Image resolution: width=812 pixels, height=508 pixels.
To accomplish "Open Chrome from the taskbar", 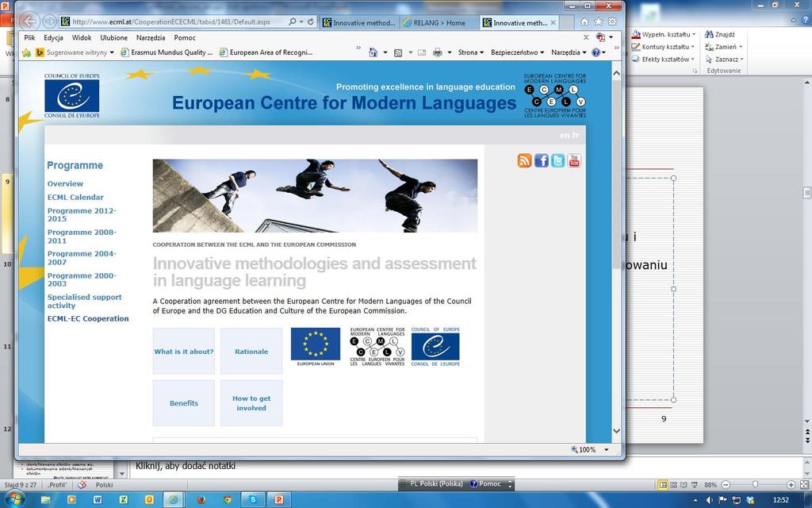I will point(228,500).
